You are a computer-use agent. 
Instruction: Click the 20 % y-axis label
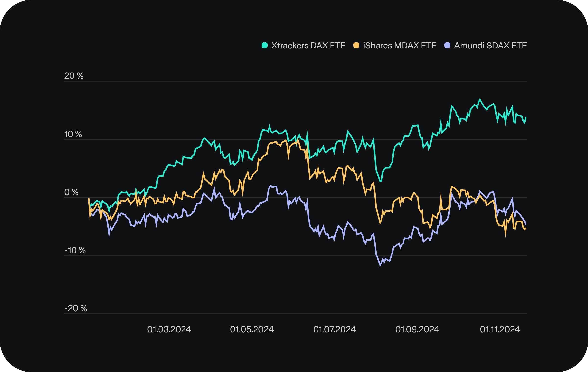[74, 76]
